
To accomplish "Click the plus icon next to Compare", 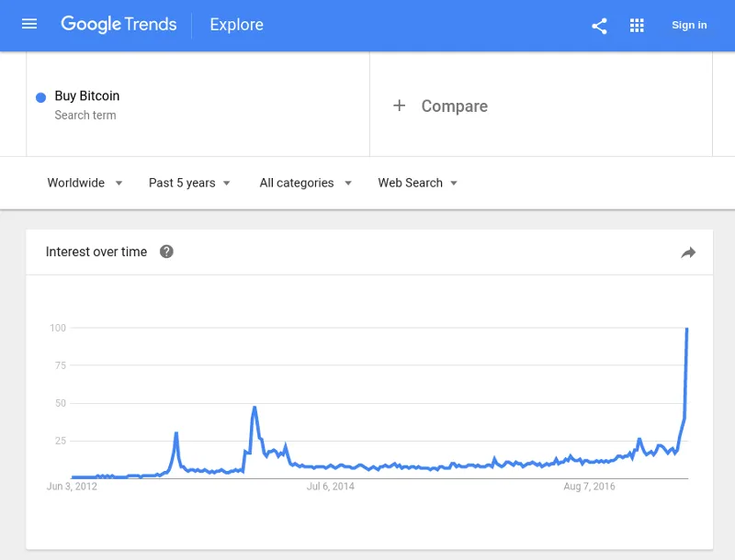I will pyautogui.click(x=399, y=106).
